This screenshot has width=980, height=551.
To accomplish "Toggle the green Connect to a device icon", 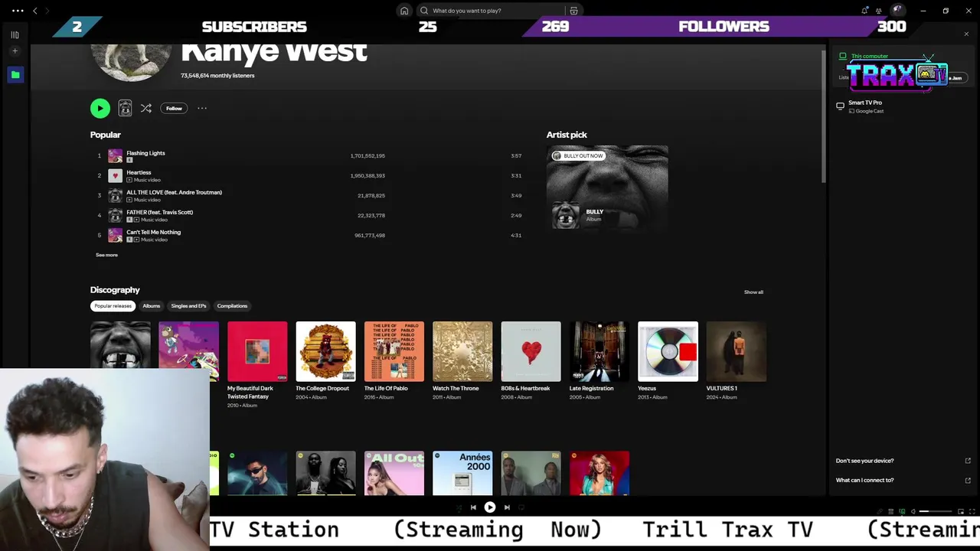I will [x=902, y=511].
